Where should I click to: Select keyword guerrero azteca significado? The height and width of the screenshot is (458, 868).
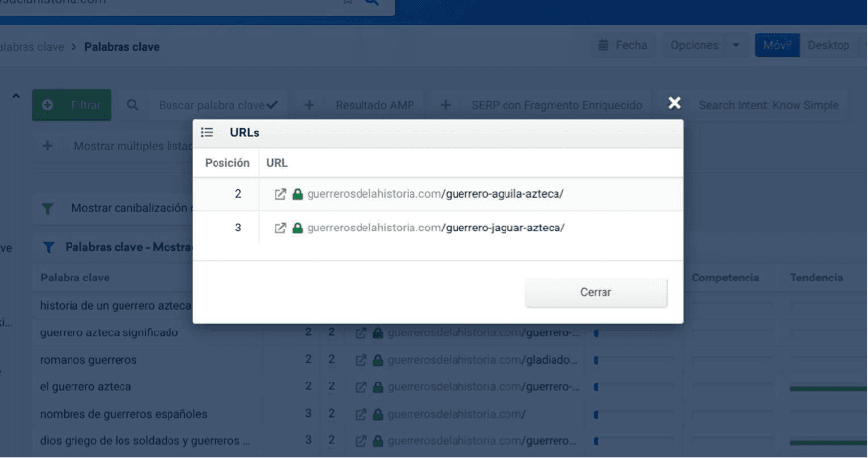pyautogui.click(x=109, y=332)
